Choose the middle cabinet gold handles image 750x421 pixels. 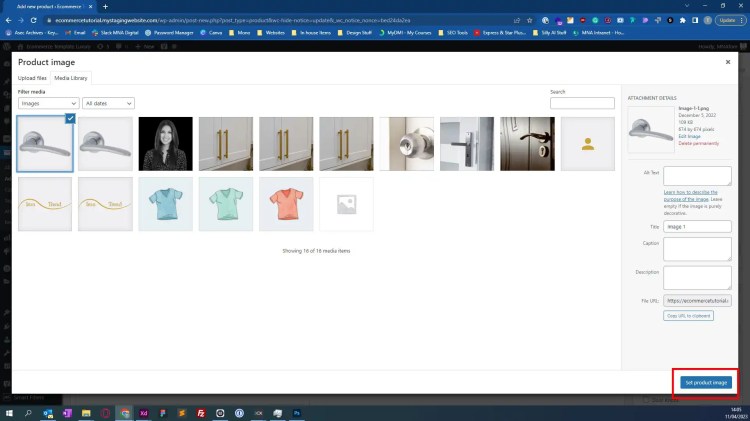pyautogui.click(x=286, y=144)
